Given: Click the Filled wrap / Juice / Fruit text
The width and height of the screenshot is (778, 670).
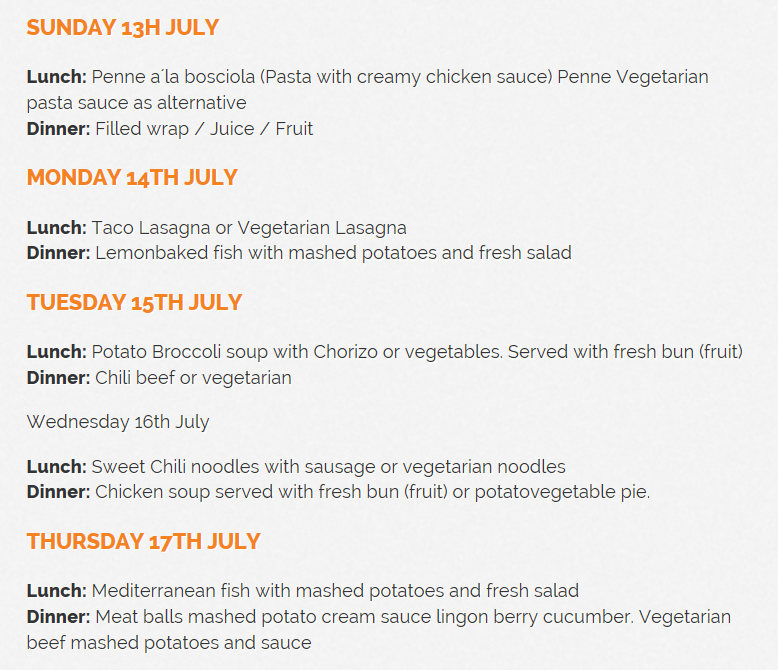Looking at the screenshot, I should pyautogui.click(x=204, y=129).
